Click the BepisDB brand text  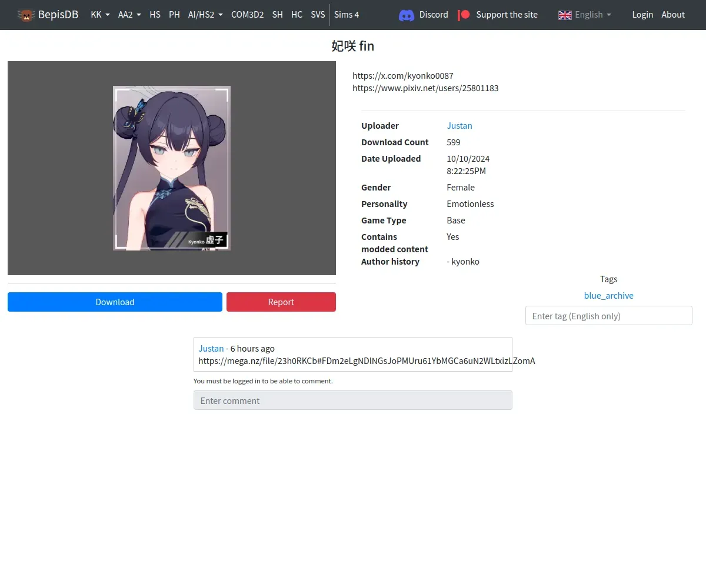[x=58, y=15]
